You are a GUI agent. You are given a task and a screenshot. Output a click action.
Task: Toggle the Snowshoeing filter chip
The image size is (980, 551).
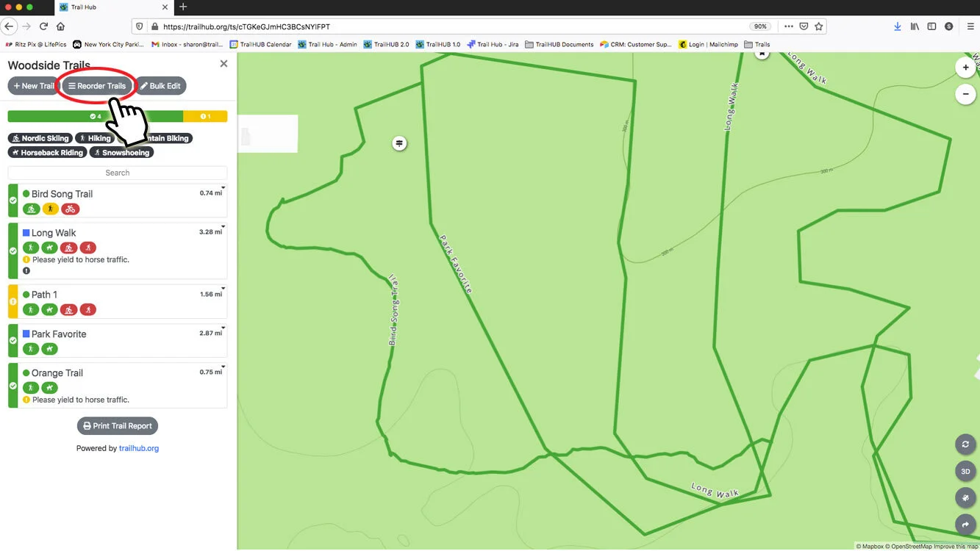[121, 153]
